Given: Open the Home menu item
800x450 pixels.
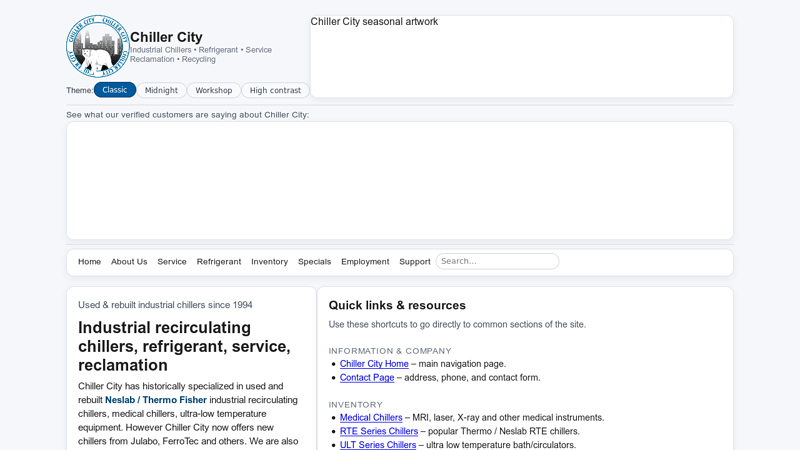Looking at the screenshot, I should [89, 262].
